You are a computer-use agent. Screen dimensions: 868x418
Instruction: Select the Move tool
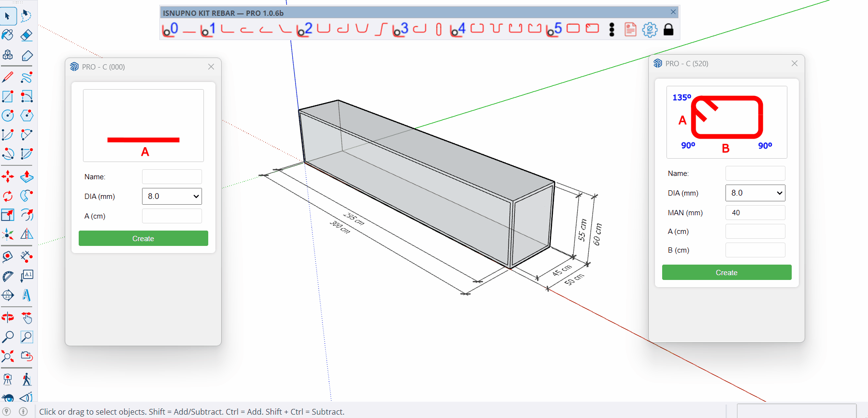[x=8, y=177]
